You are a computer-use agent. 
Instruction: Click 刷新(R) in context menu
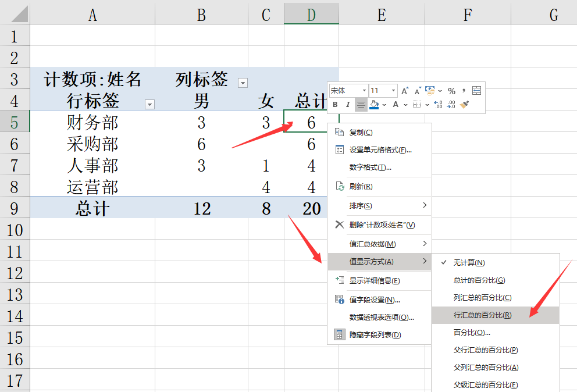379,187
